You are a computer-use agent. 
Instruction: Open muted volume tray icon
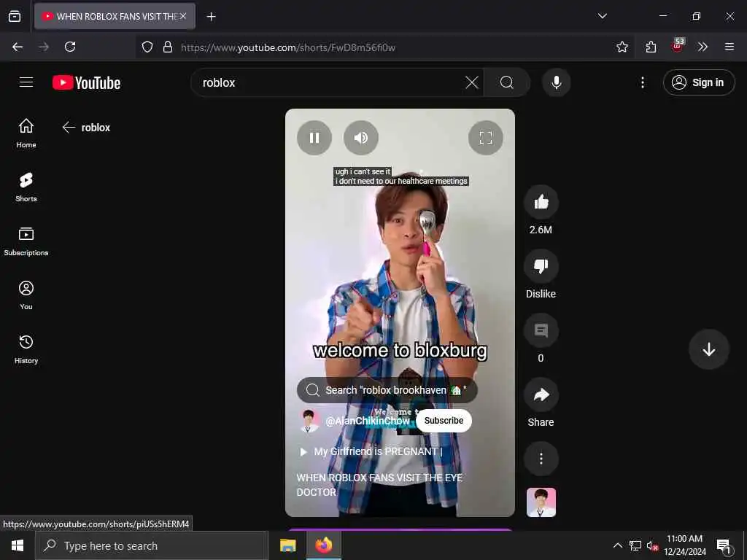[652, 545]
